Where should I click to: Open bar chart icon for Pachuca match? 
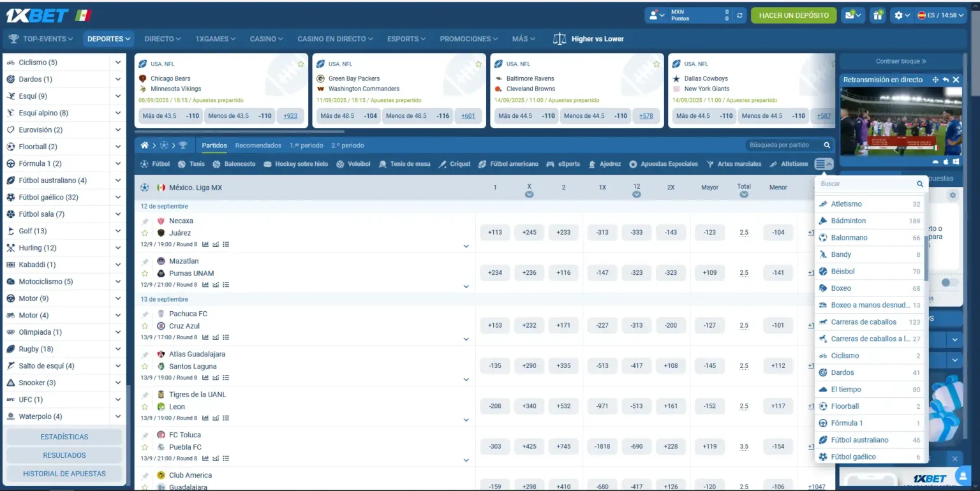coord(205,337)
